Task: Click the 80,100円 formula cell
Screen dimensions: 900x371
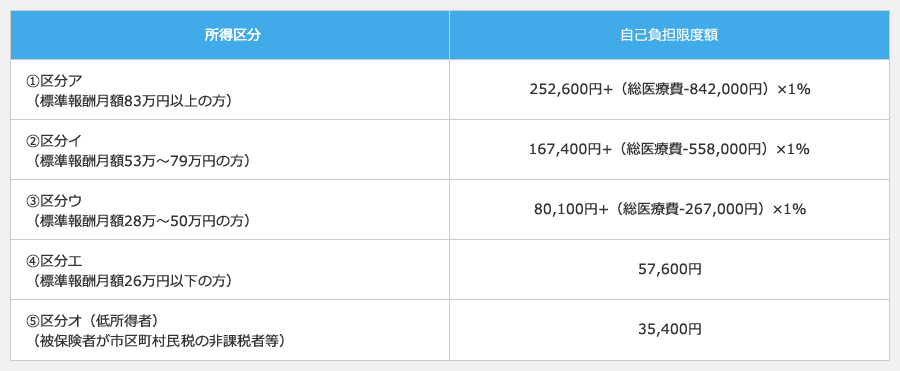Action: coord(670,210)
